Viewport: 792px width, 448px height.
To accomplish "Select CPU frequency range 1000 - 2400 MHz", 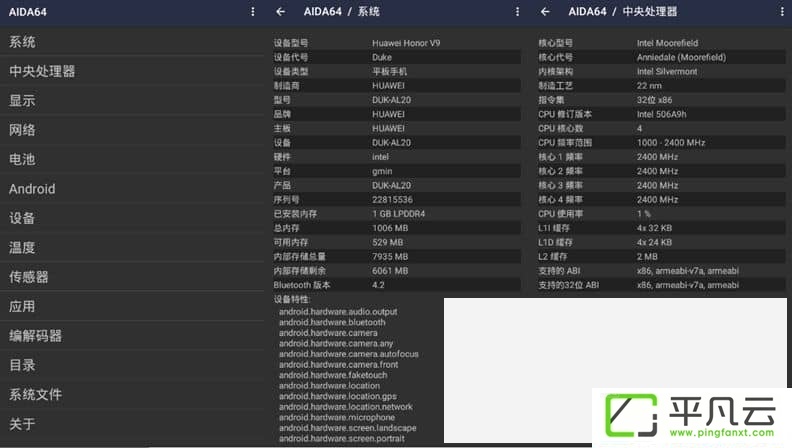I will pos(671,142).
